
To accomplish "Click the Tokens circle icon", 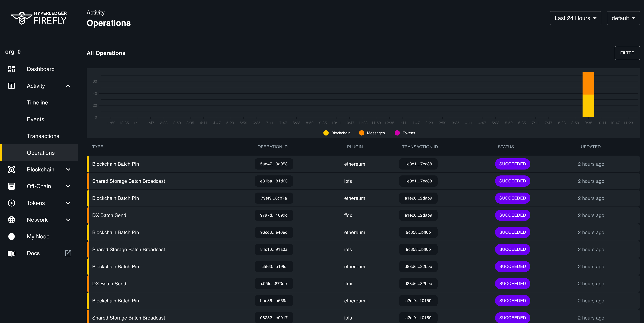I will tap(12, 203).
